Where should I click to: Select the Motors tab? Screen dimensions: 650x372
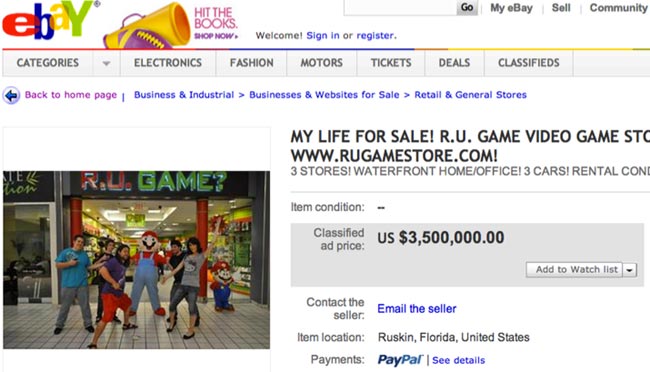coord(322,63)
